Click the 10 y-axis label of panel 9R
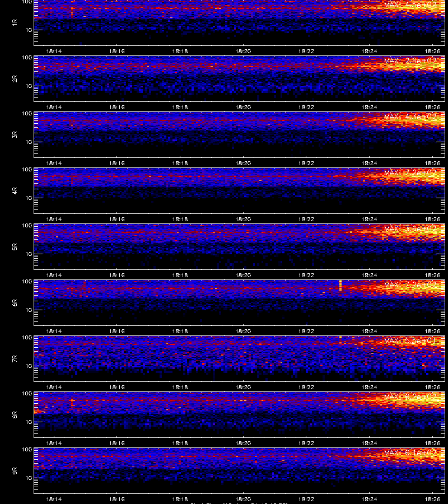The image size is (448, 504). coord(29,478)
